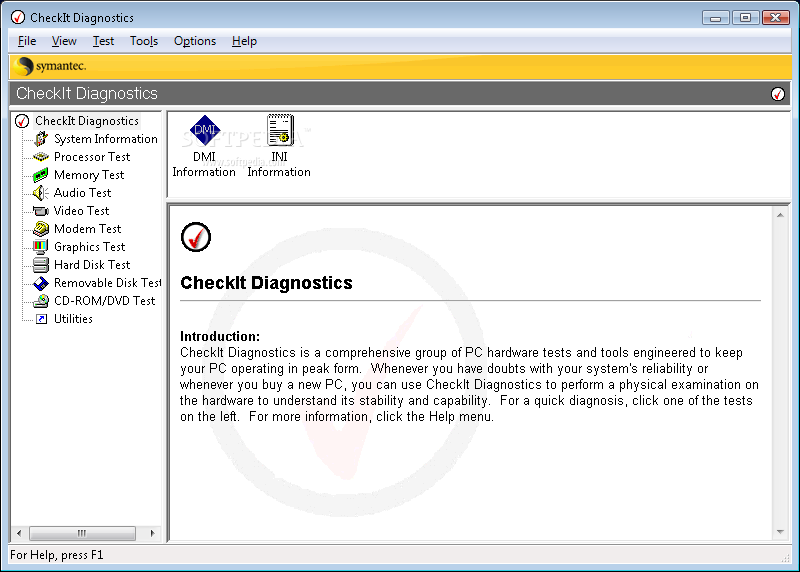Select CheckIt Diagnostics root tree node
This screenshot has height=572, width=800.
87,121
